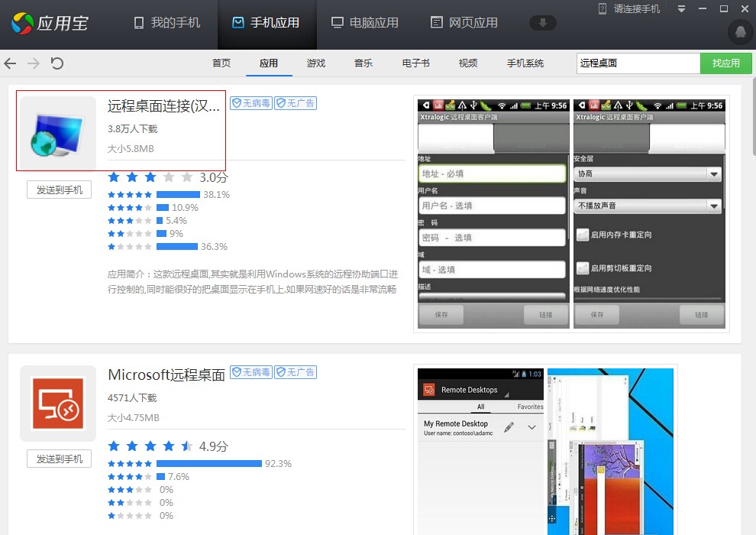Screen dimensions: 756x535
Task: Click the 远程桌面 search input field
Action: [638, 63]
